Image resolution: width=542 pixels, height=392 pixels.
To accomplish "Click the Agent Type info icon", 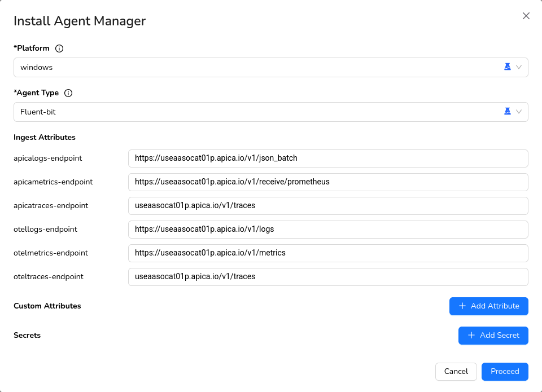I will 68,93.
